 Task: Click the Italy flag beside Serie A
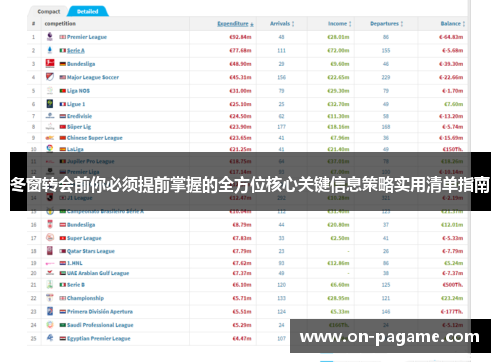(x=63, y=51)
